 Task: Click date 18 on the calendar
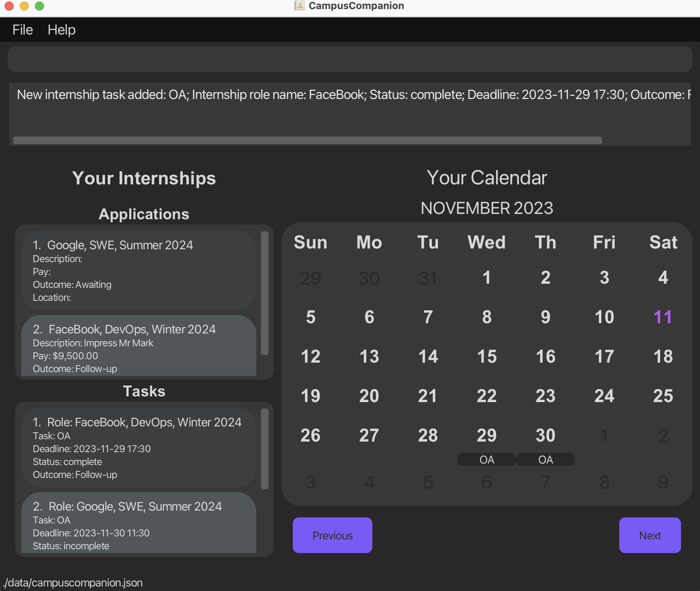663,356
